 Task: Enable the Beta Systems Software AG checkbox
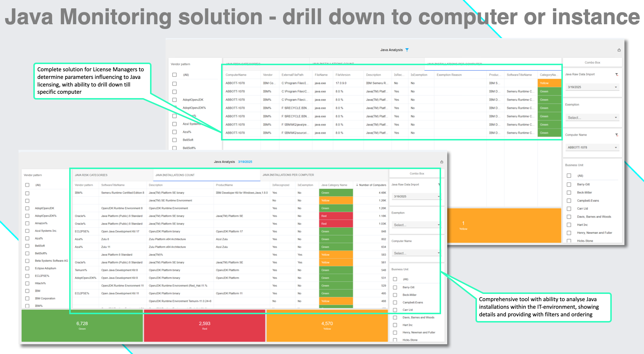pyautogui.click(x=27, y=261)
